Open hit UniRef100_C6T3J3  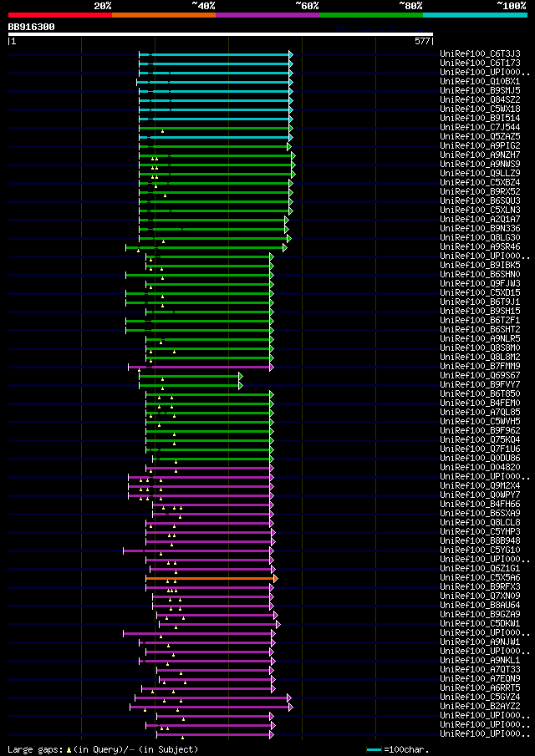point(480,53)
